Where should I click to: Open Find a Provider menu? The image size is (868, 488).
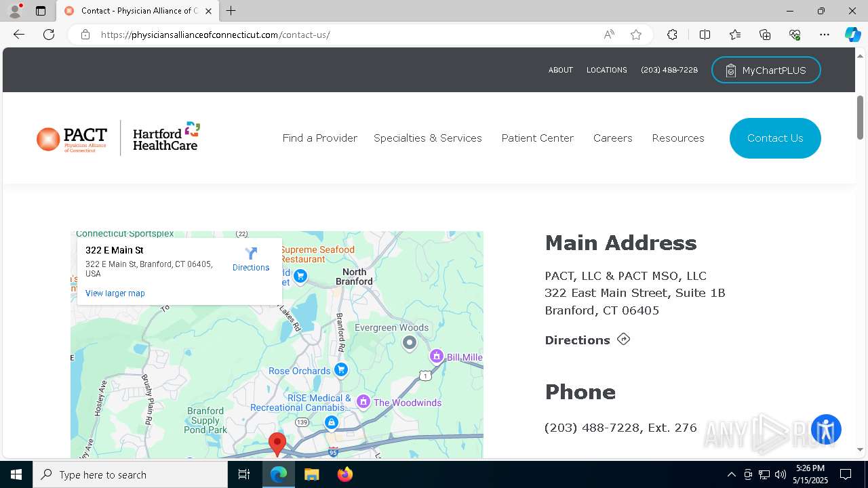coord(320,138)
